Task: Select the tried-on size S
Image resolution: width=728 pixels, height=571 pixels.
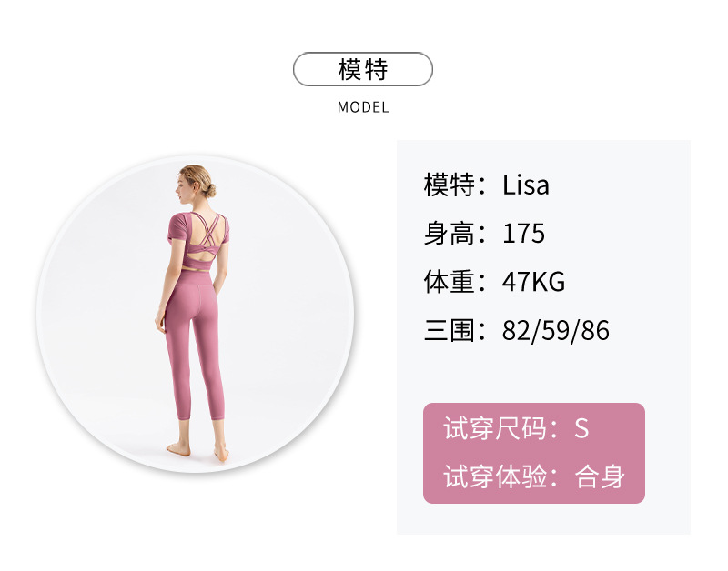Action: pos(581,428)
